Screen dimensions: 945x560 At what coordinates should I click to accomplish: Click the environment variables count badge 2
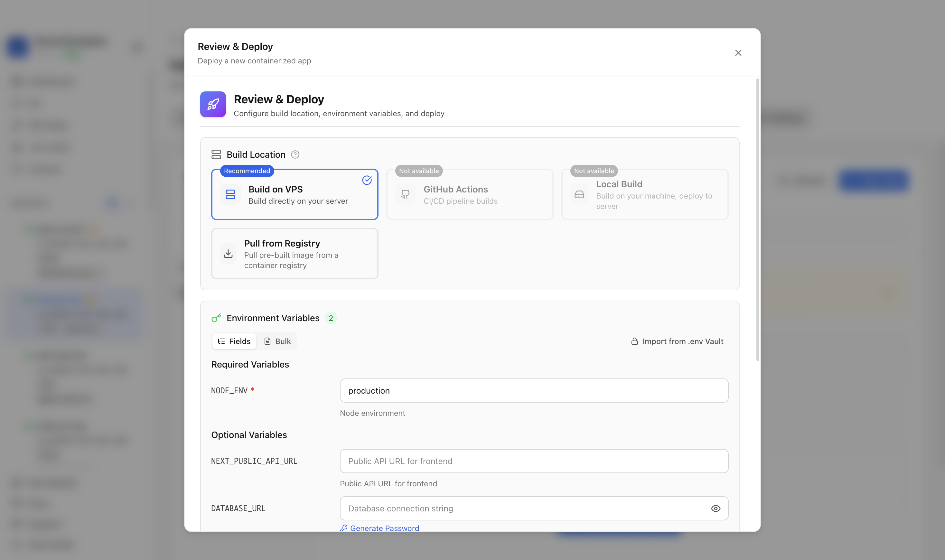click(331, 318)
